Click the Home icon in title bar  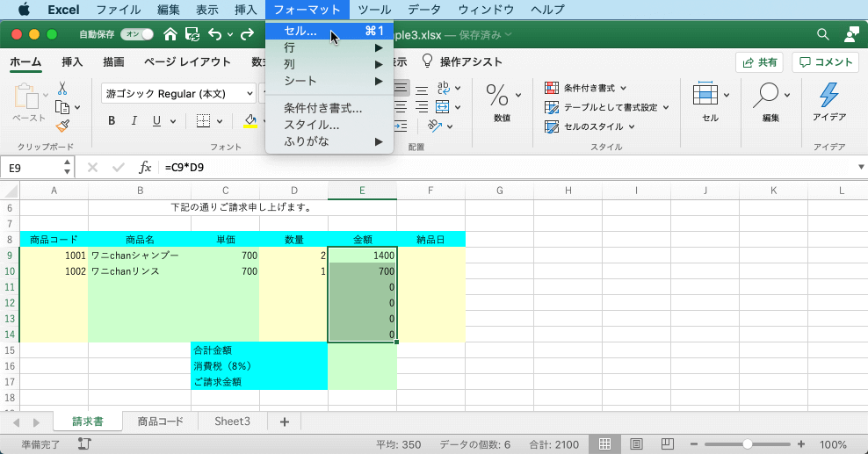pyautogui.click(x=170, y=34)
